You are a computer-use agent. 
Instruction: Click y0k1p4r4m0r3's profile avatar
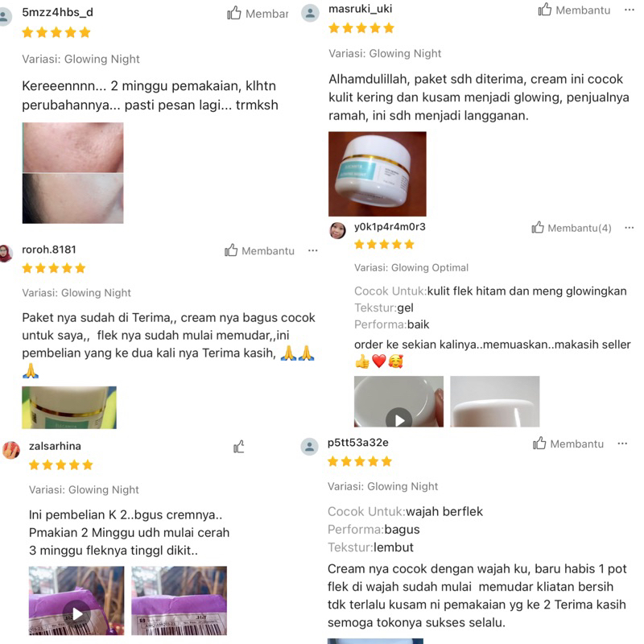[x=337, y=230]
